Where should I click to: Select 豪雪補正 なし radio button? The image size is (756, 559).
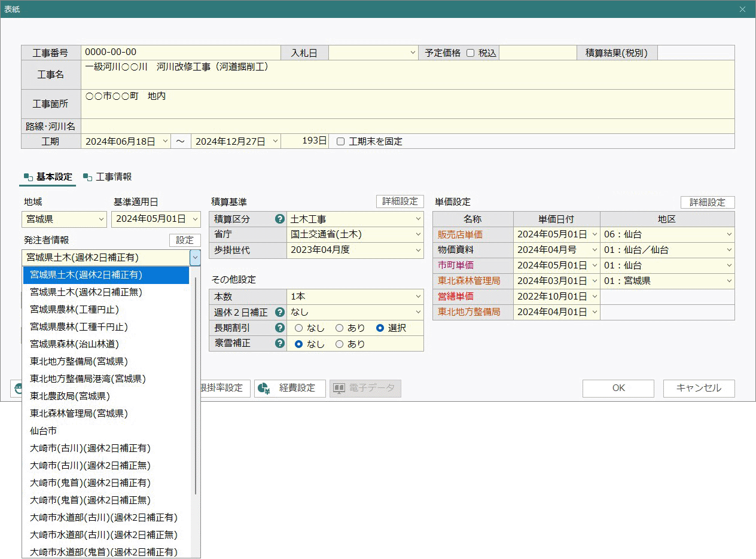coord(299,344)
